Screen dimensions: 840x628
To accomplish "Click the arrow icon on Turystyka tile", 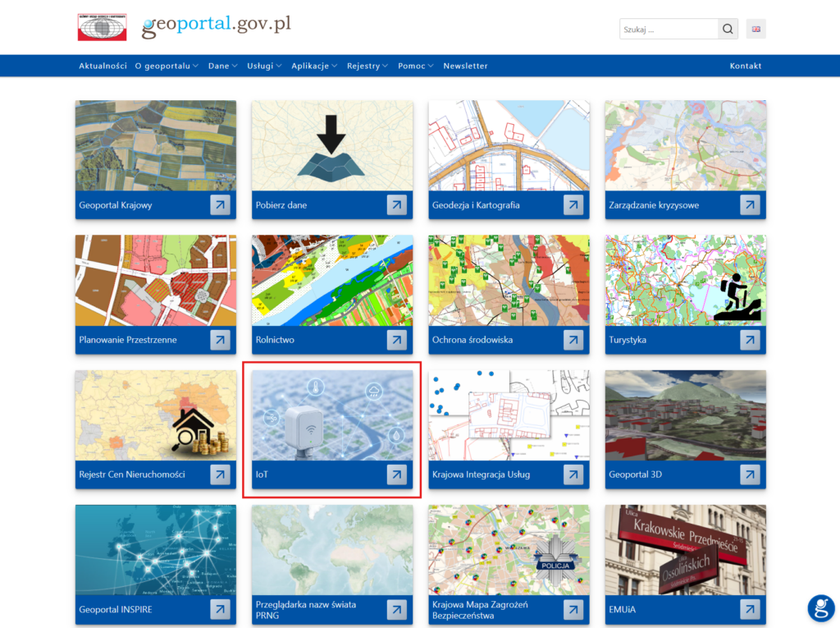I will pyautogui.click(x=749, y=340).
